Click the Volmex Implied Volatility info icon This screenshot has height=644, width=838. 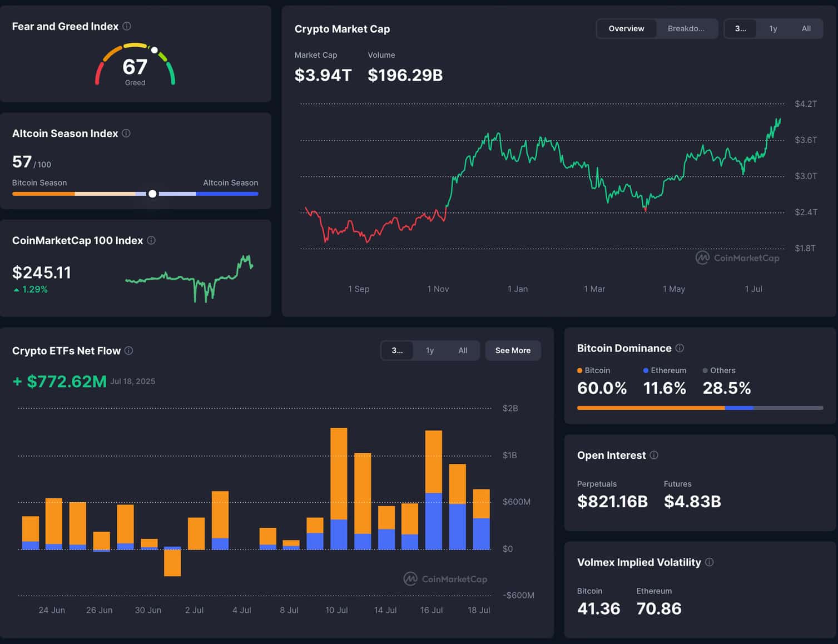tap(710, 562)
